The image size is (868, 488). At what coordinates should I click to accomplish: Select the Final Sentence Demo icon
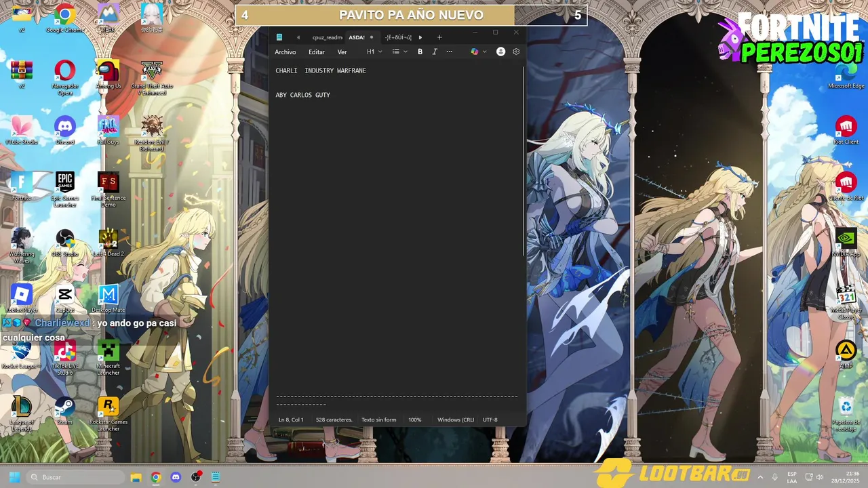coord(108,190)
